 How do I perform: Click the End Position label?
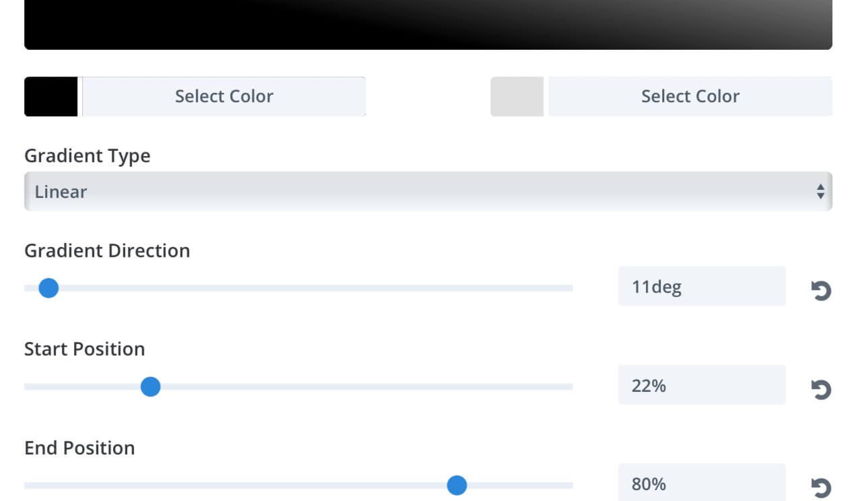[79, 448]
